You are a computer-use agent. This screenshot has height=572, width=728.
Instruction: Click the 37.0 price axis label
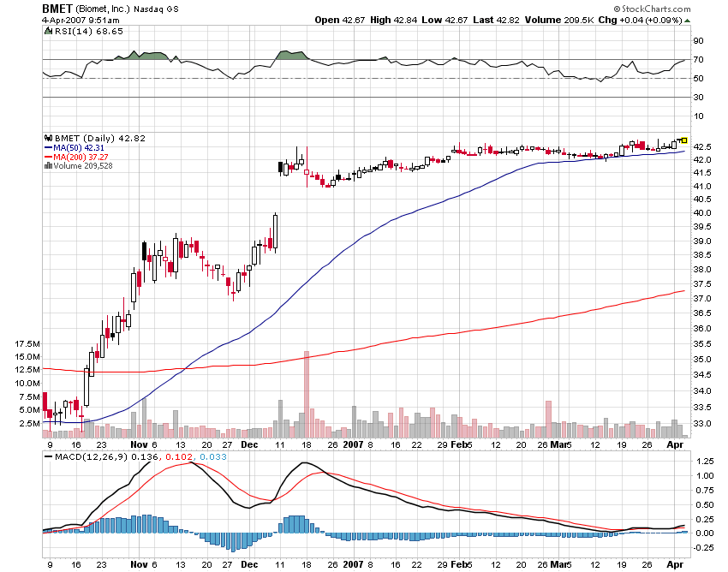[702, 299]
